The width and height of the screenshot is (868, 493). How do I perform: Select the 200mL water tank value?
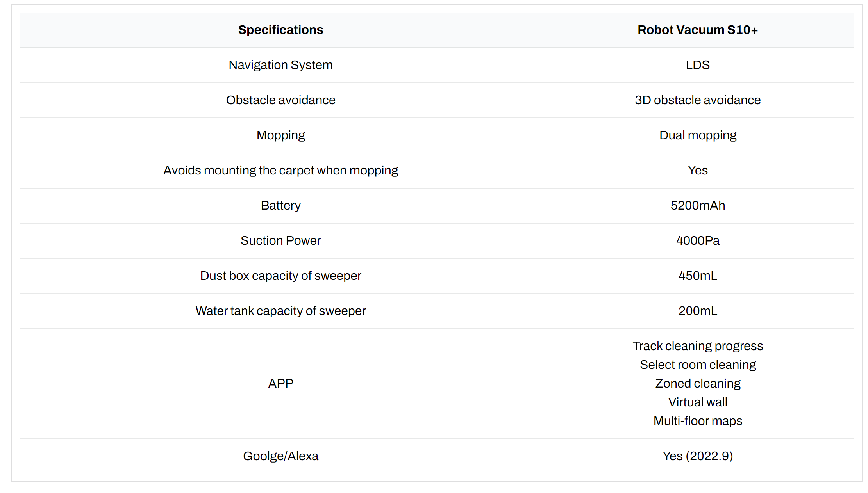(698, 311)
